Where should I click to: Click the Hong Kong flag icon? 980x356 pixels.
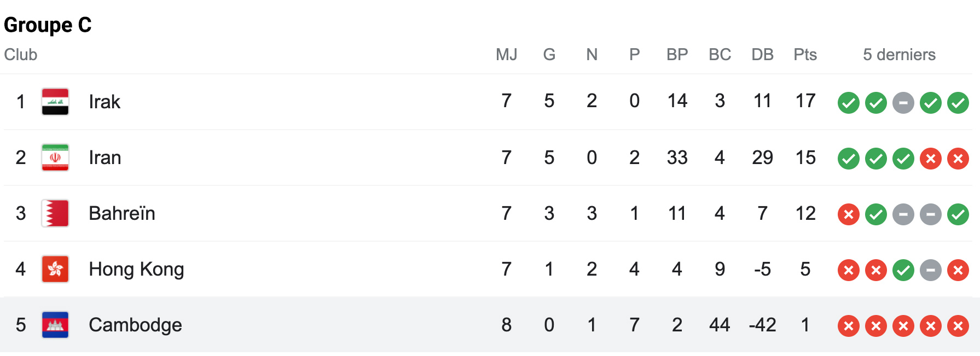pyautogui.click(x=55, y=269)
